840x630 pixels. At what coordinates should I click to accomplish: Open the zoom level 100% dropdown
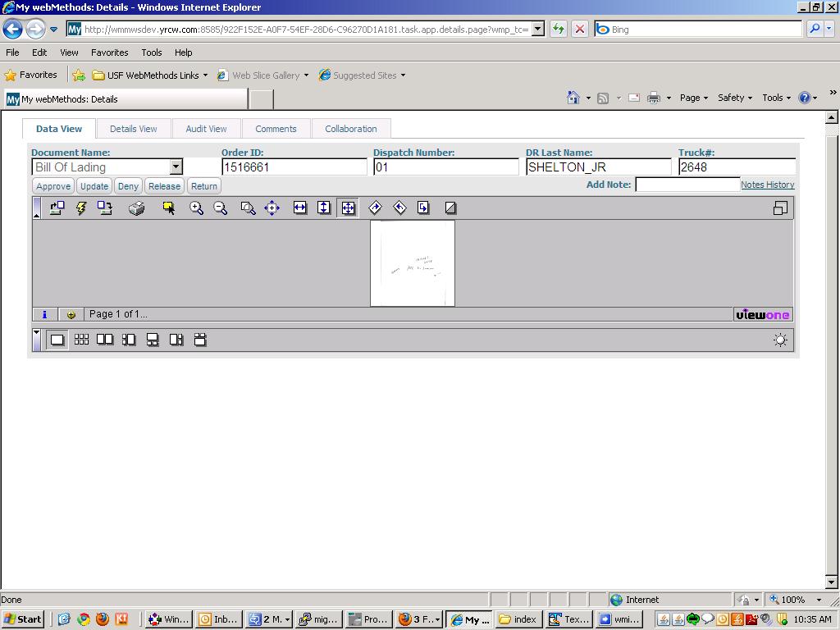[819, 600]
